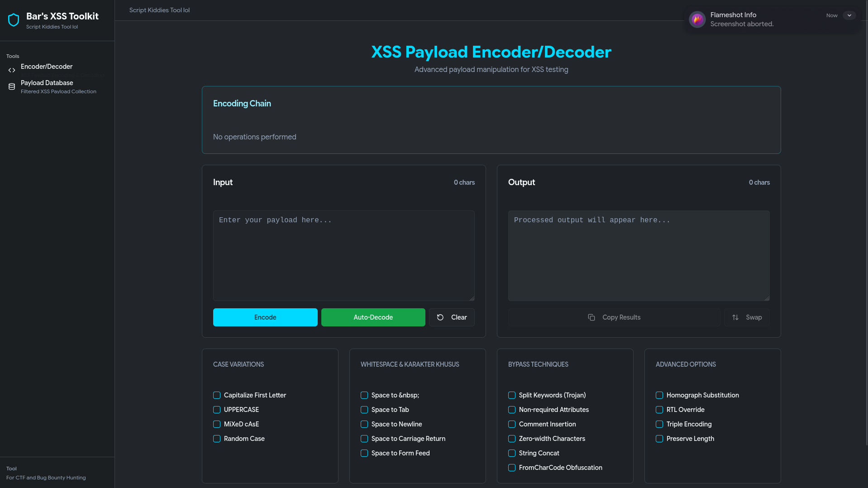Click inside the payload input field
This screenshot has width=868, height=488.
pos(343,256)
